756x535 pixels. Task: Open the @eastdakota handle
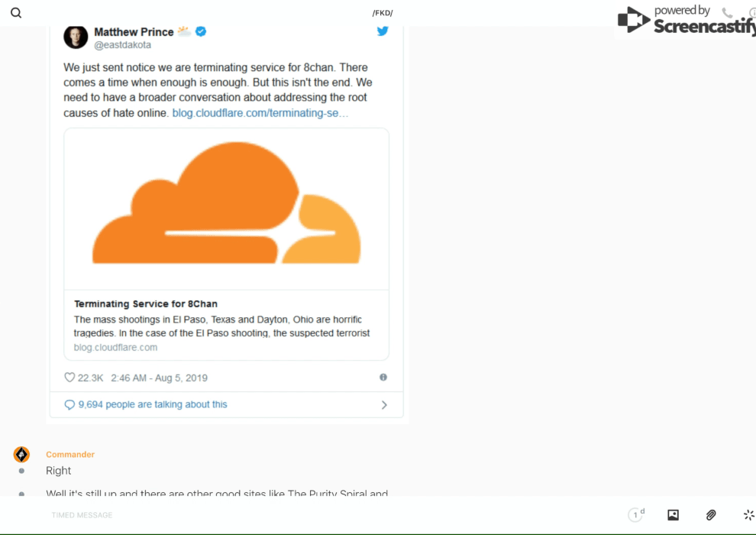(x=122, y=45)
